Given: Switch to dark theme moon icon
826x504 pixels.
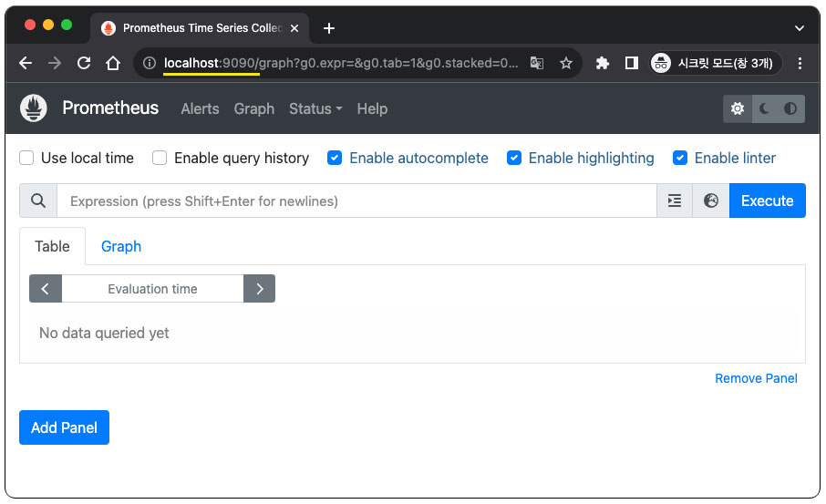Looking at the screenshot, I should tap(764, 108).
